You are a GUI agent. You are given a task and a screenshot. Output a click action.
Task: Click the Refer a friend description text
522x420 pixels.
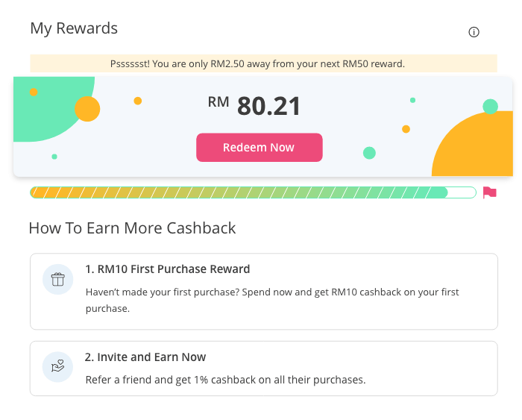[225, 380]
